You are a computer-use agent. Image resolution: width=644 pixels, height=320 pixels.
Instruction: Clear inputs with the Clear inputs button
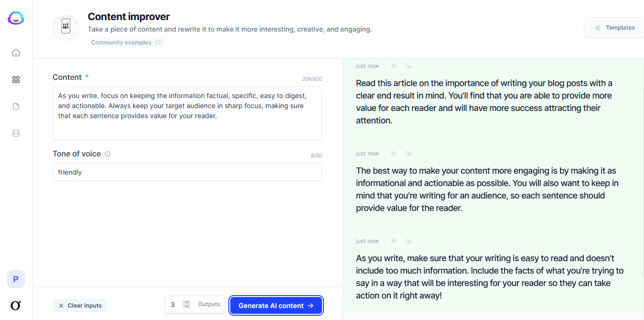point(80,306)
